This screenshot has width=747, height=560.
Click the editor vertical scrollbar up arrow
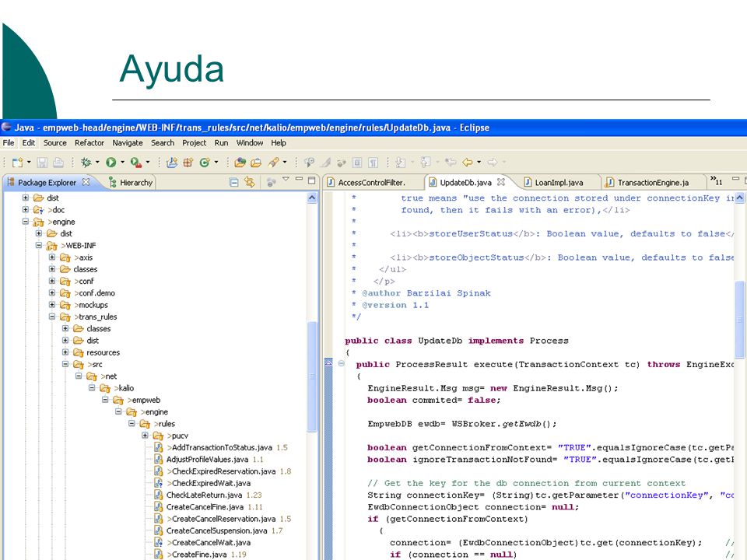(x=740, y=198)
